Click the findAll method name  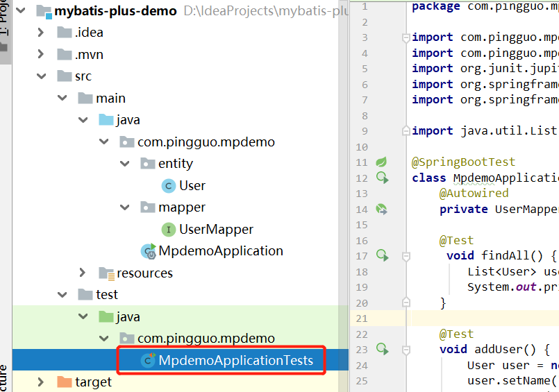[505, 255]
